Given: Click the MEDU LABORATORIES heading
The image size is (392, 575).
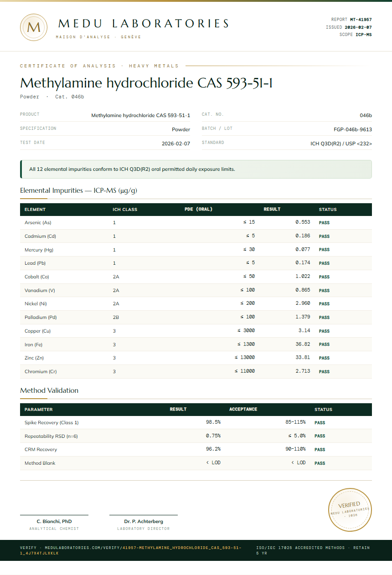Looking at the screenshot, I should click(x=144, y=24).
